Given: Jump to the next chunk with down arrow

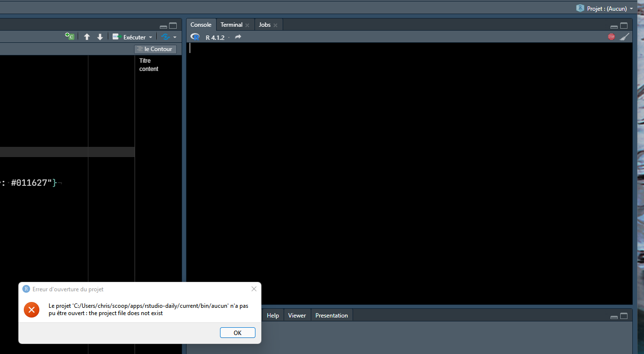Looking at the screenshot, I should [100, 36].
